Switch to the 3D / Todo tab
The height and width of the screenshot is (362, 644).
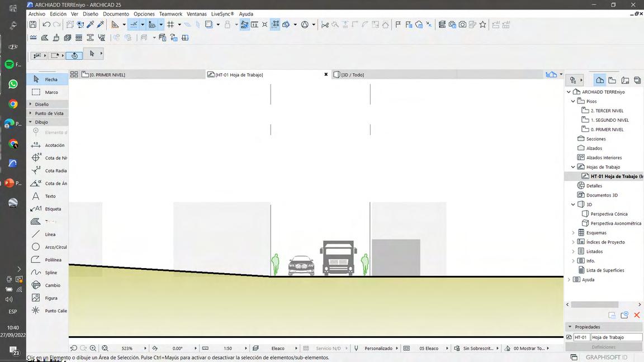pos(352,75)
